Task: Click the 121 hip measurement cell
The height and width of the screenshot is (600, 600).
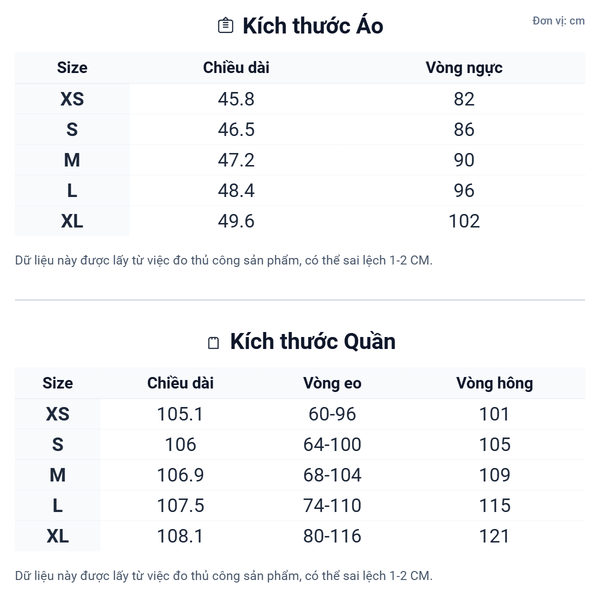Action: (x=494, y=536)
